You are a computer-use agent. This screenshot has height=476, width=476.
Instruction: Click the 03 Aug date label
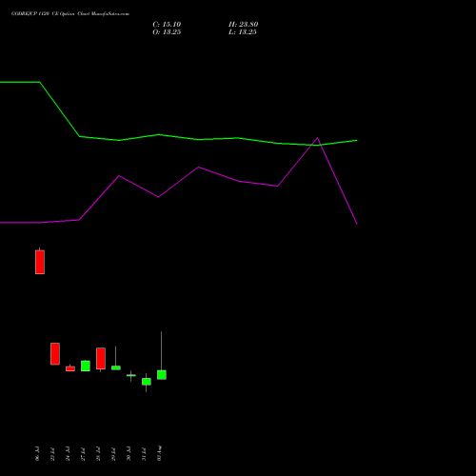[159, 453]
